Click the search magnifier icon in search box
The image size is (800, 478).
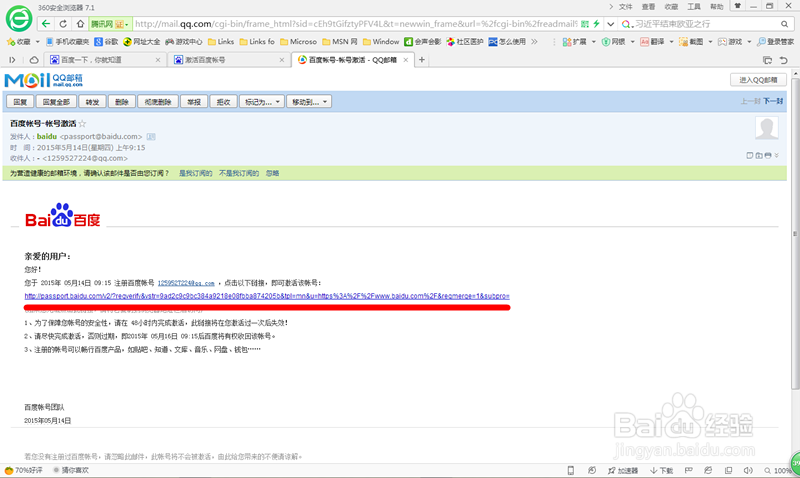784,24
